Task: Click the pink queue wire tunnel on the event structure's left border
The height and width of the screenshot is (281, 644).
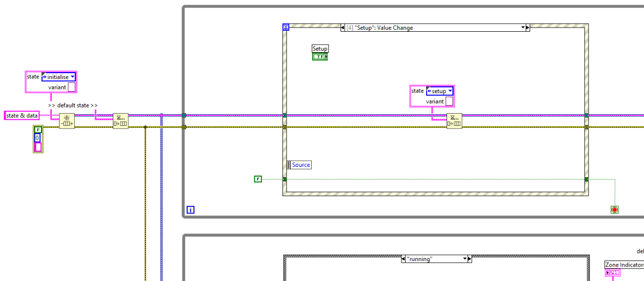Action: (285, 115)
